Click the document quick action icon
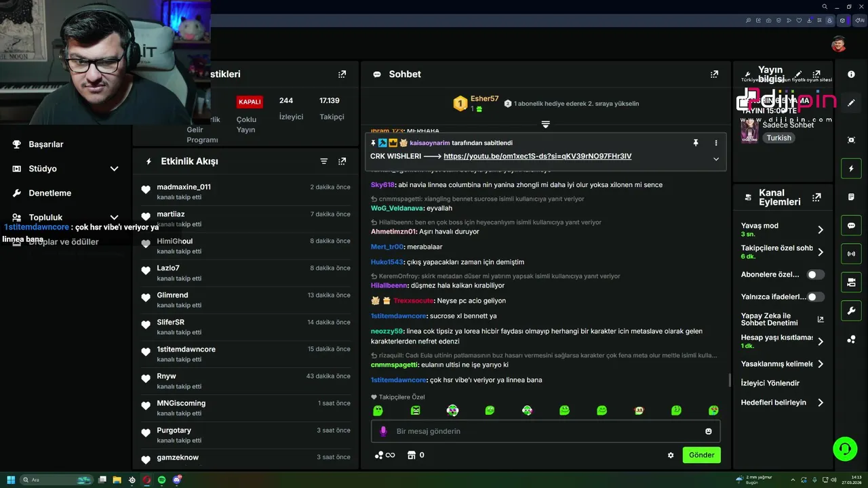 [x=851, y=197]
